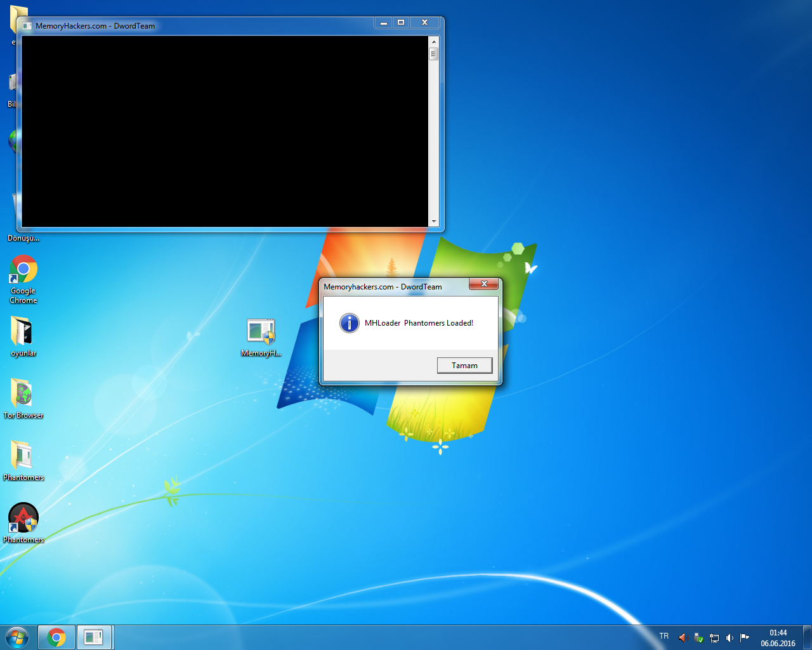Click scroll up arrow in MemoryHackers window
Image resolution: width=812 pixels, height=650 pixels.
434,42
